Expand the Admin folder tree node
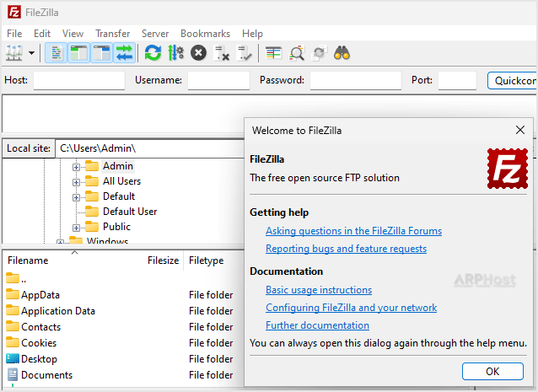This screenshot has width=538, height=392. coord(76,166)
